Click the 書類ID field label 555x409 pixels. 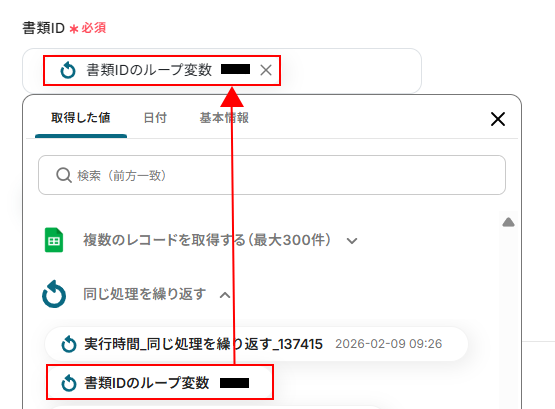click(x=44, y=28)
